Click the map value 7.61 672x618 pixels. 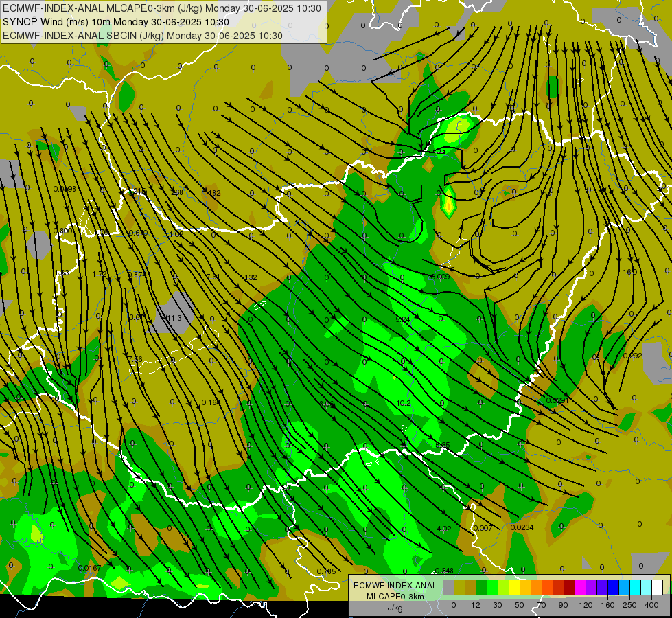(x=213, y=277)
